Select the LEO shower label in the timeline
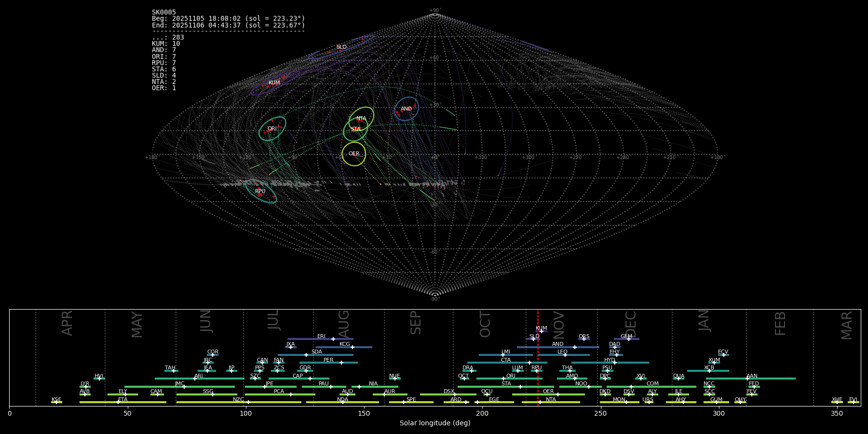Screen dimensions: 868x434 click(562, 352)
